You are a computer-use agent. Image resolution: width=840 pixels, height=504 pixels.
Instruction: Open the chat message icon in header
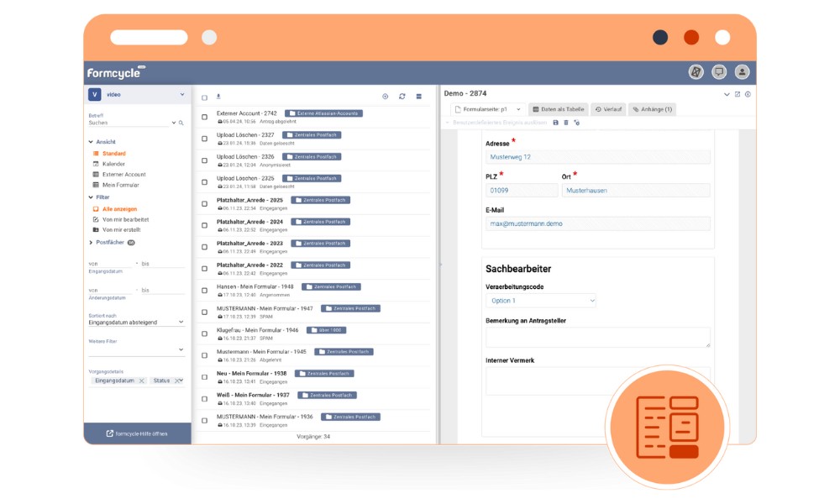(x=719, y=72)
